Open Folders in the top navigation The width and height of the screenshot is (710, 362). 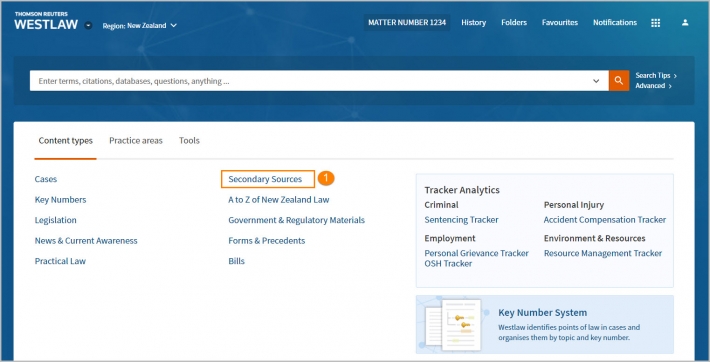(514, 22)
